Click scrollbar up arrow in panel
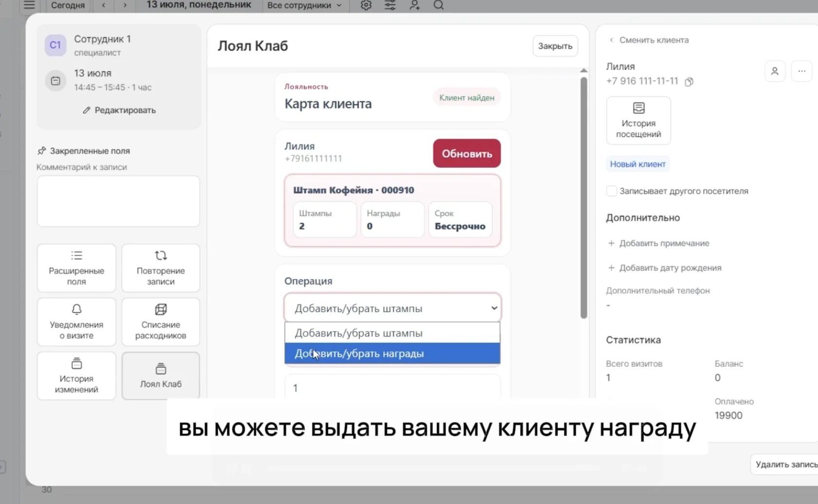Screen dimensions: 818x504 [x=584, y=71]
